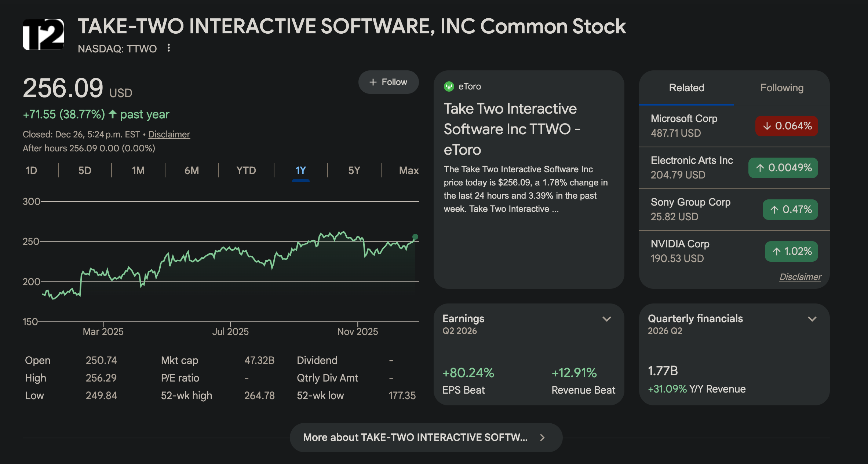The width and height of the screenshot is (868, 464).
Task: Expand the Earnings Q2 2026 card
Action: click(x=606, y=319)
